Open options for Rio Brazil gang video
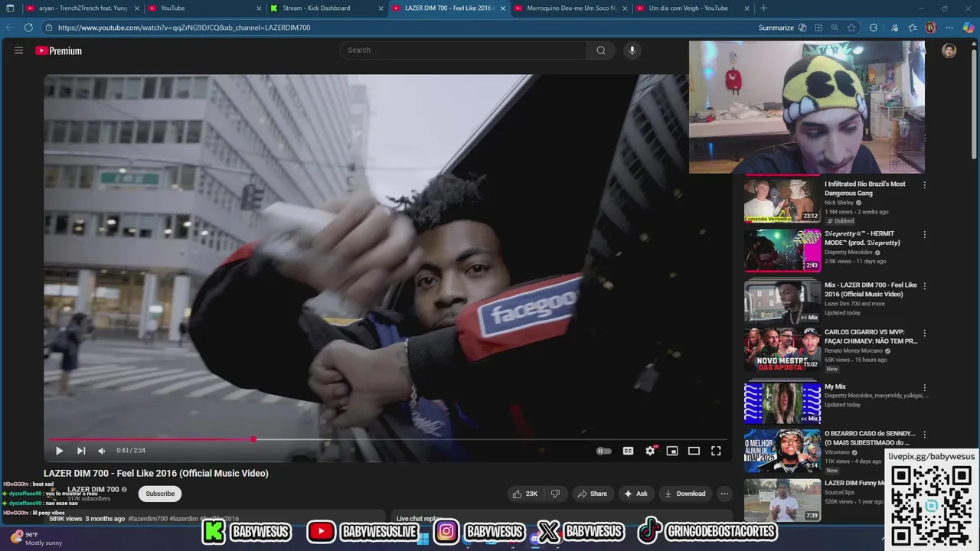980x551 pixels. click(924, 185)
